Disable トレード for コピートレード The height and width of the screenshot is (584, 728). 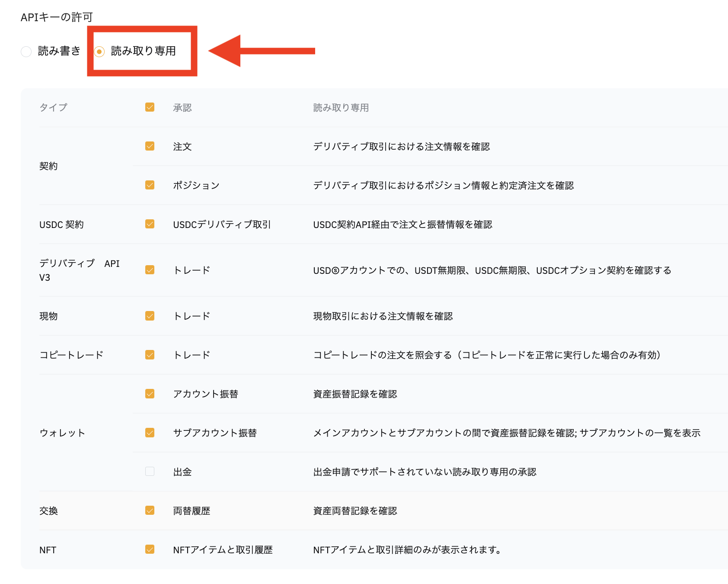(x=150, y=354)
